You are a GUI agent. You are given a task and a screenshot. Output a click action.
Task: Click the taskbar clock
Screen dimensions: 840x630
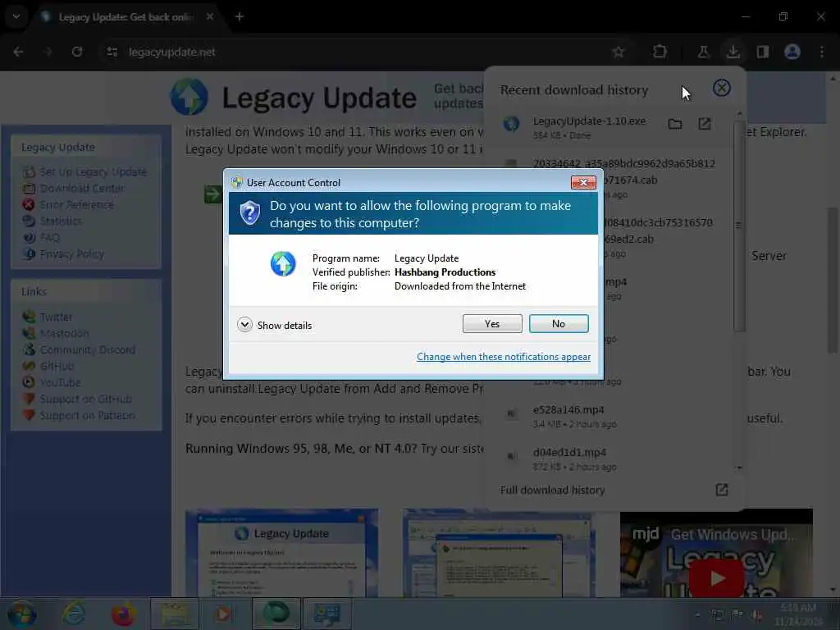click(797, 614)
